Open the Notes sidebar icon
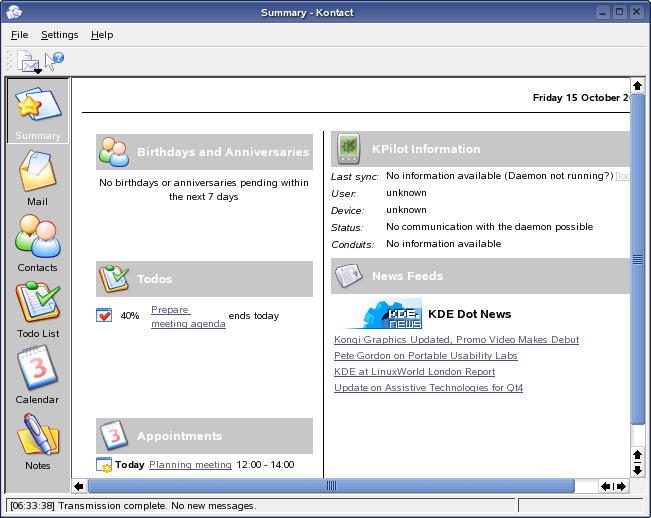Image resolution: width=651 pixels, height=518 pixels. (x=37, y=442)
